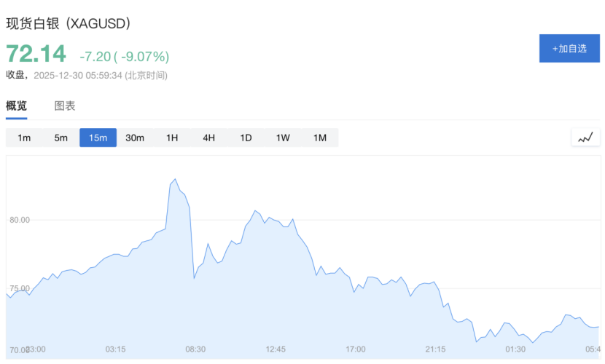The height and width of the screenshot is (364, 605).
Task: Choose the 15m interval button
Action: tap(98, 138)
